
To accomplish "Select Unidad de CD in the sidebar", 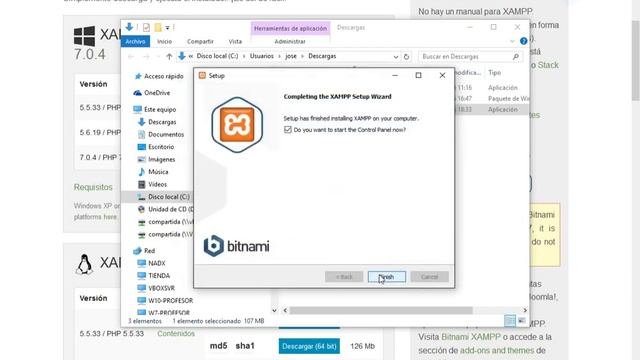I will 171,209.
